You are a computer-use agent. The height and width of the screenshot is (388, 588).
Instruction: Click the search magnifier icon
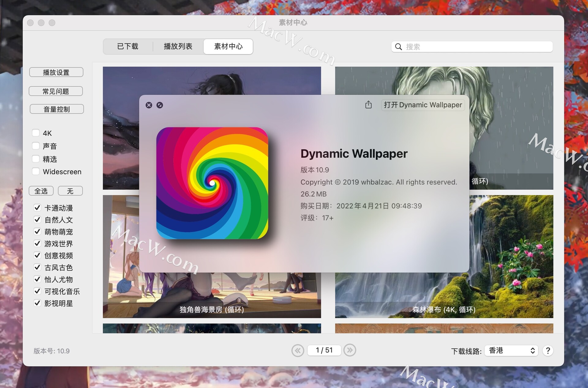pyautogui.click(x=398, y=47)
